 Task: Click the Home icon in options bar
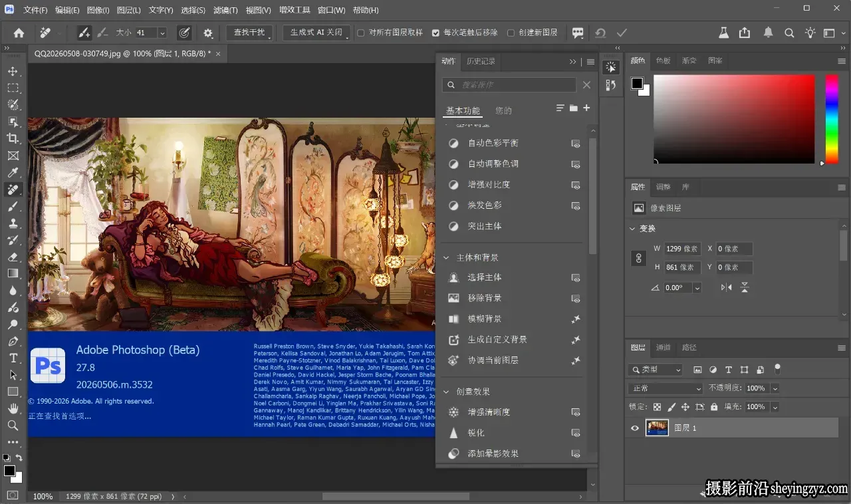point(19,33)
